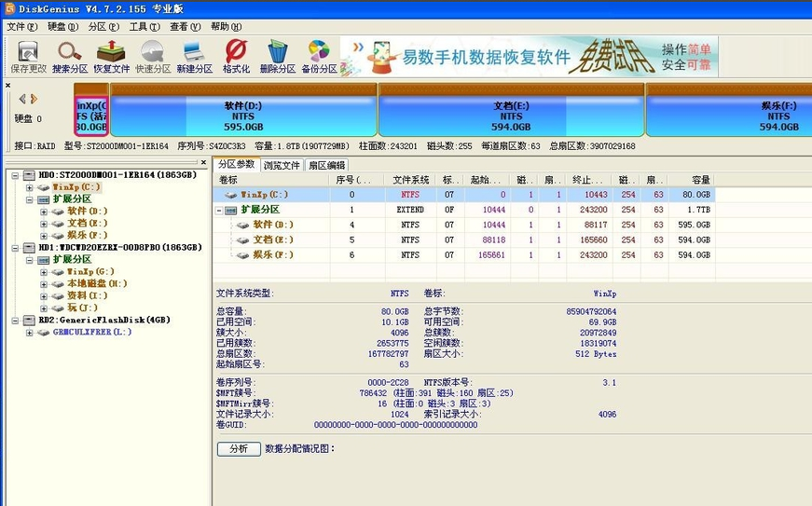Collapse 扩展分区 row in partition table

click(219, 211)
